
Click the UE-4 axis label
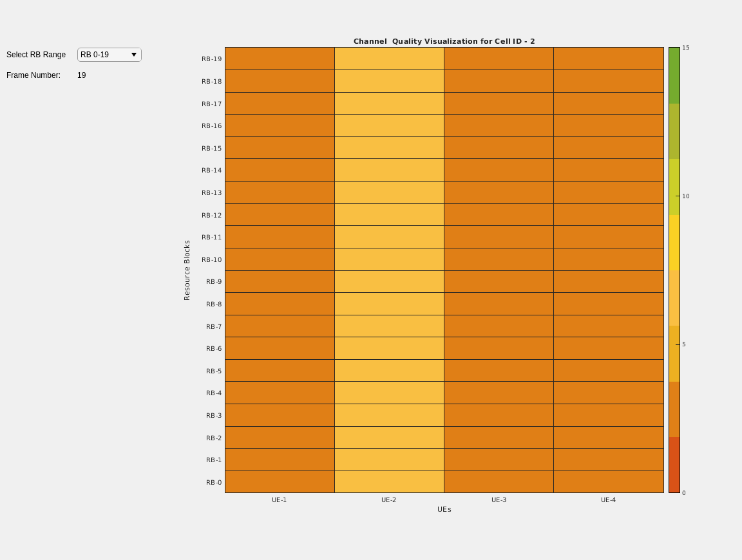pos(609,500)
